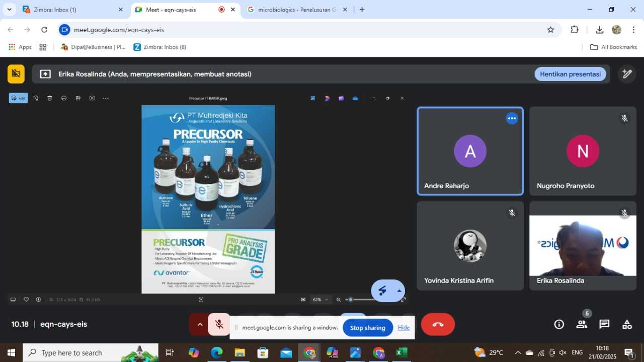644x362 pixels.
Task: Click Hentikan presentasi button
Action: [x=570, y=74]
